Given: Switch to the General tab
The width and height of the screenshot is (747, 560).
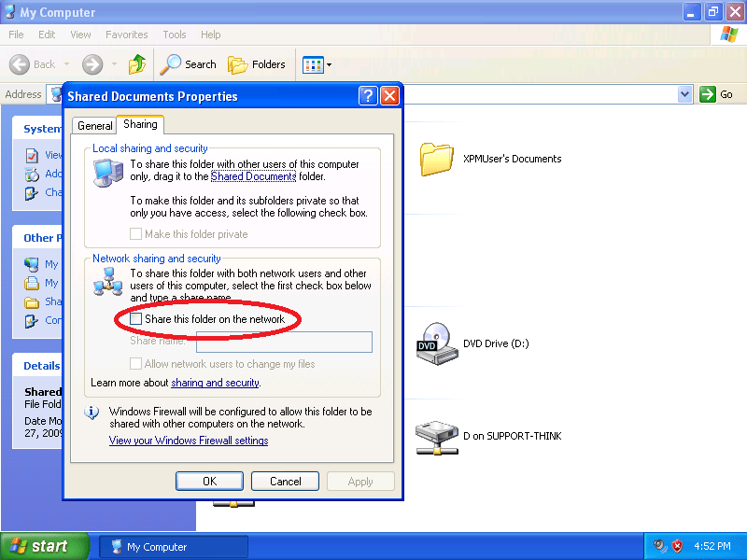Looking at the screenshot, I should (x=95, y=126).
